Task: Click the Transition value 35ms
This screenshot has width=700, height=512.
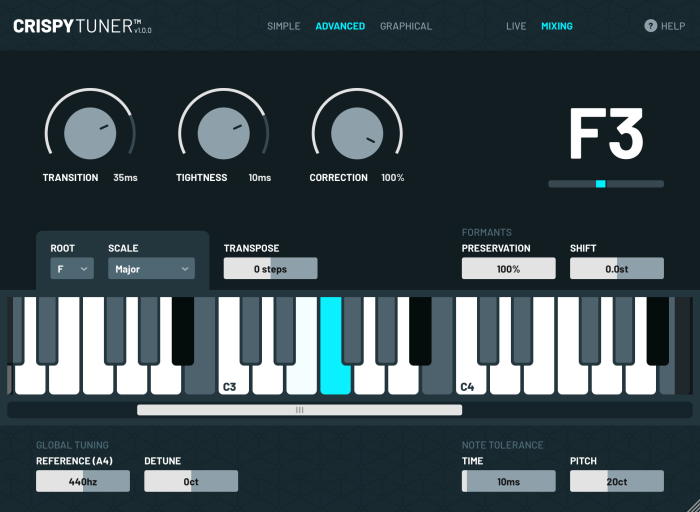Action: tap(125, 178)
